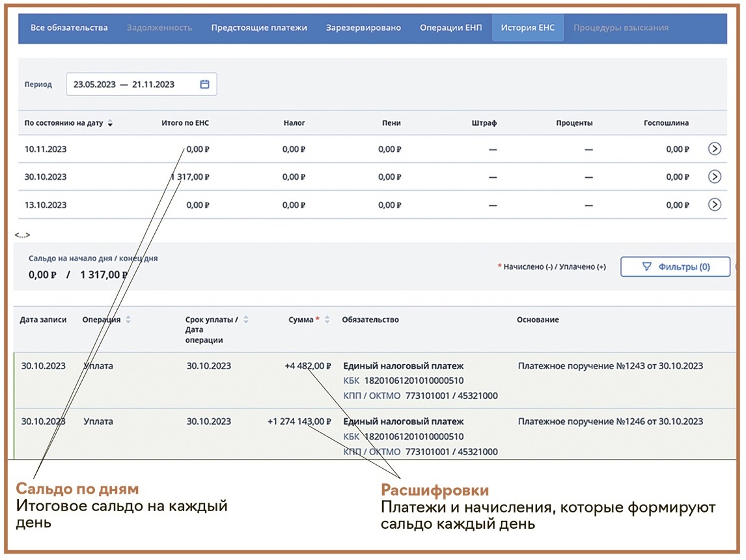The image size is (746, 560).
Task: Click the period date range field
Action: click(130, 84)
